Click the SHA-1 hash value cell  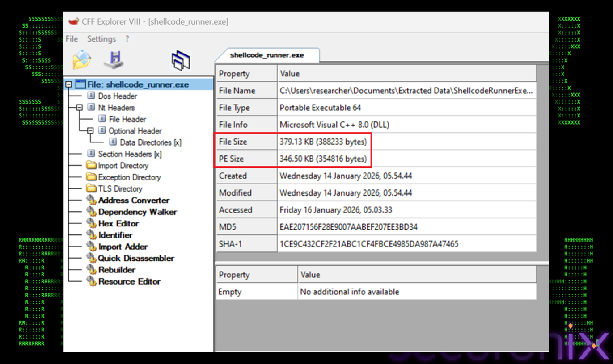[368, 244]
